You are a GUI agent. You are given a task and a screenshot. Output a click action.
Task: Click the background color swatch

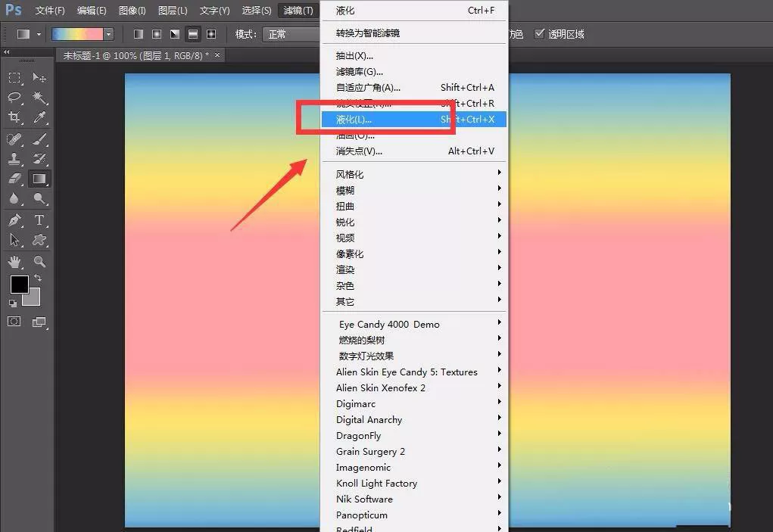coord(33,299)
